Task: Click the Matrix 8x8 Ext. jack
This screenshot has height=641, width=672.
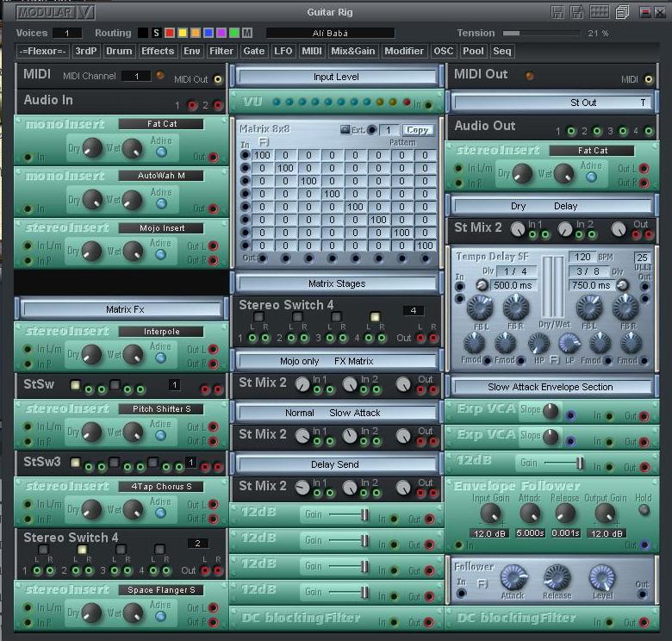Action: coord(372,130)
